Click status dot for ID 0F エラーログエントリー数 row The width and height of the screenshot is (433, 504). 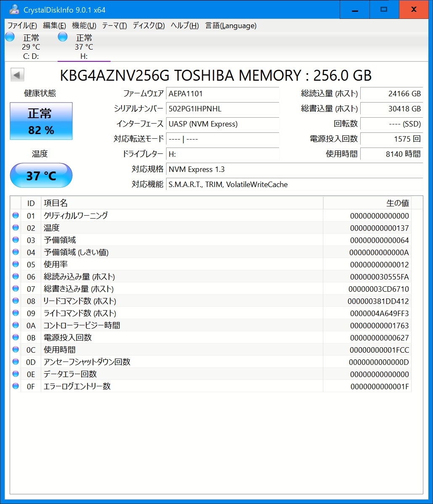point(16,386)
